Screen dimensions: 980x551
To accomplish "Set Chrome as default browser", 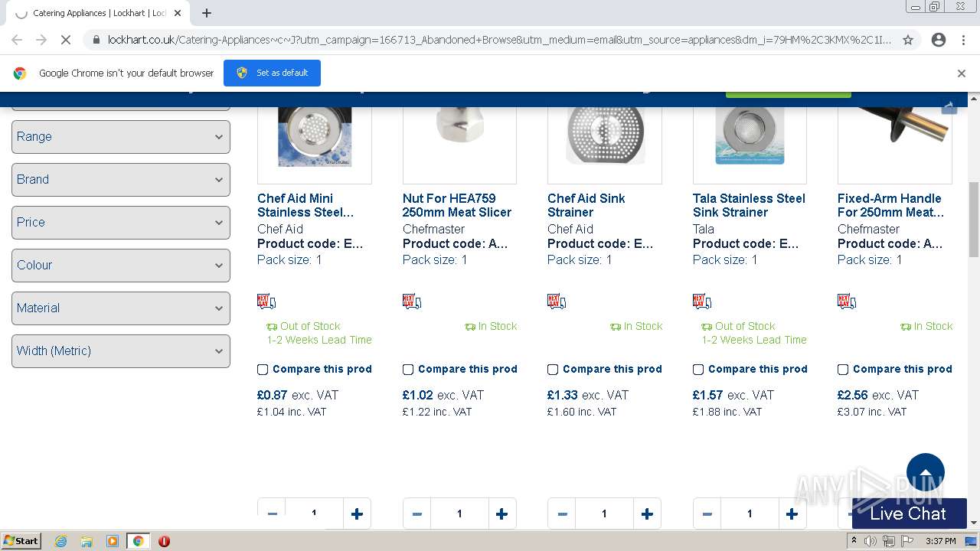I will click(272, 73).
